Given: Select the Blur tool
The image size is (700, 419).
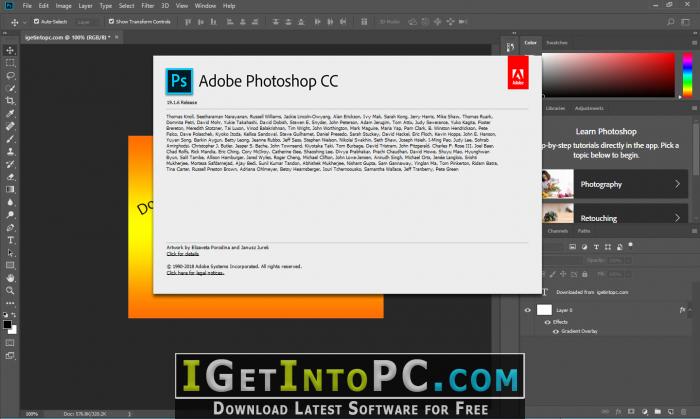Looking at the screenshot, I should tap(10, 202).
